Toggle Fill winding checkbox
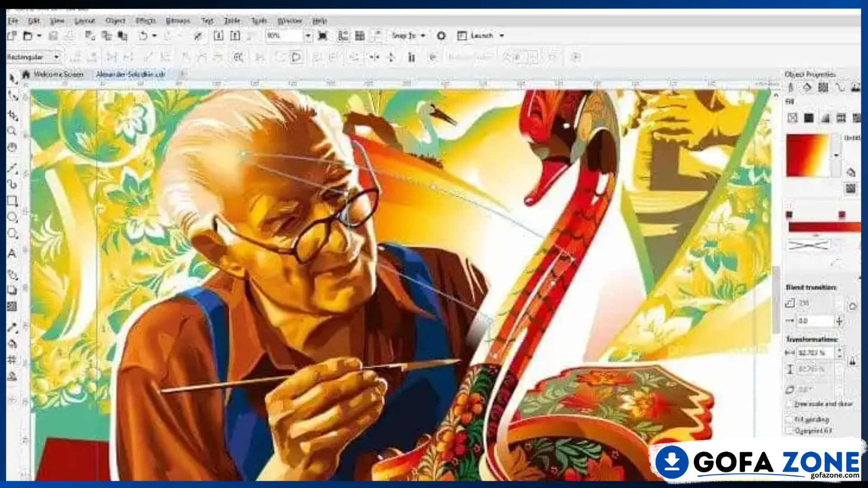Image resolution: width=868 pixels, height=488 pixels. 790,420
